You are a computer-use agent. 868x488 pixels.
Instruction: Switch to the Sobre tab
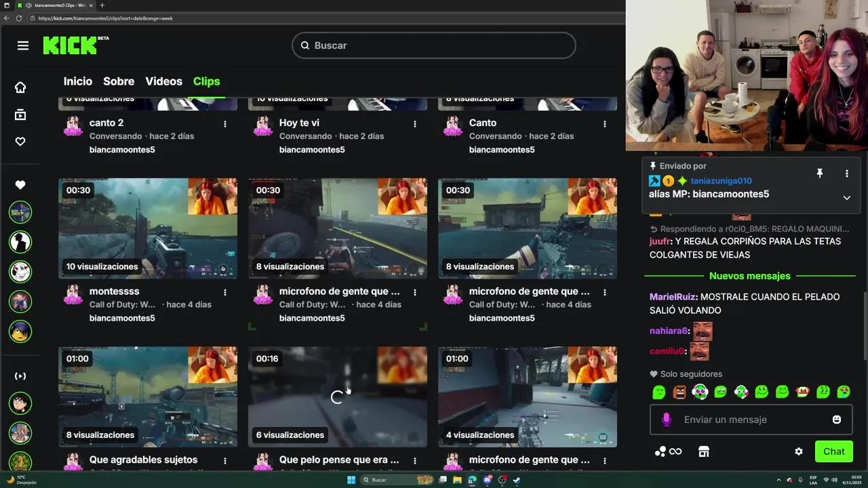[119, 81]
